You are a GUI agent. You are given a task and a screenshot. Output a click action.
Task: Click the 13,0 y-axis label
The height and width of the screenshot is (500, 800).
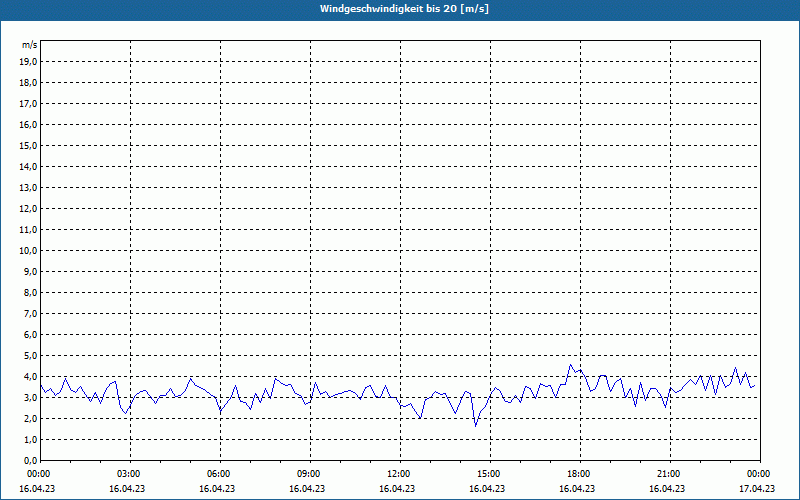28,188
